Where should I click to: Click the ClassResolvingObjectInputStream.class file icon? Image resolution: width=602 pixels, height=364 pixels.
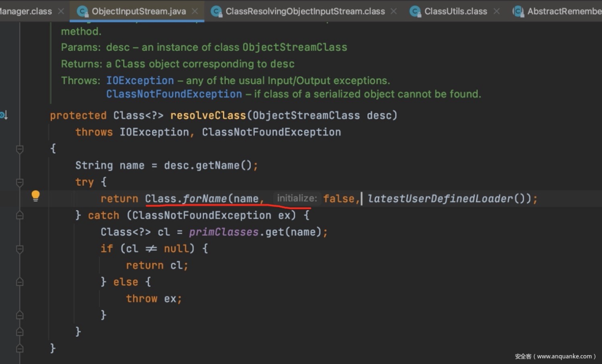(x=216, y=12)
